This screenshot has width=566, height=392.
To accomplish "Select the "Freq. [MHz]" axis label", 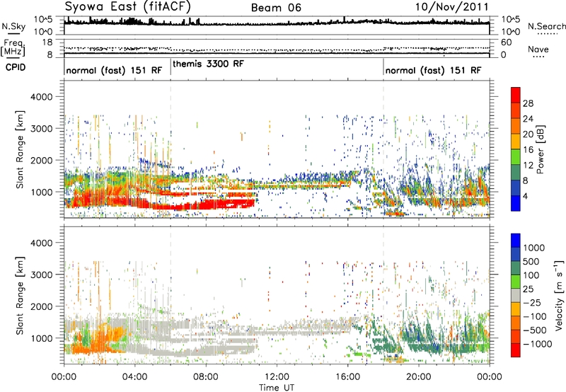I will [13, 47].
